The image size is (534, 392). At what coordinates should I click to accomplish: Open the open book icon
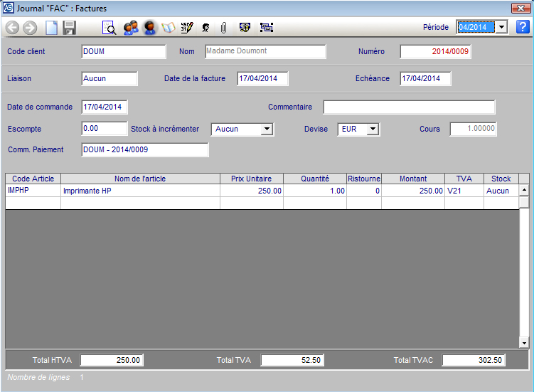coord(169,28)
